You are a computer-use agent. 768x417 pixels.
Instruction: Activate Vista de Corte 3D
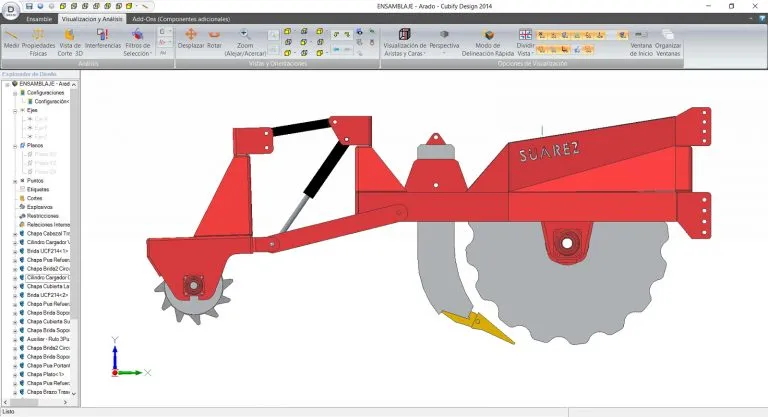tap(70, 40)
